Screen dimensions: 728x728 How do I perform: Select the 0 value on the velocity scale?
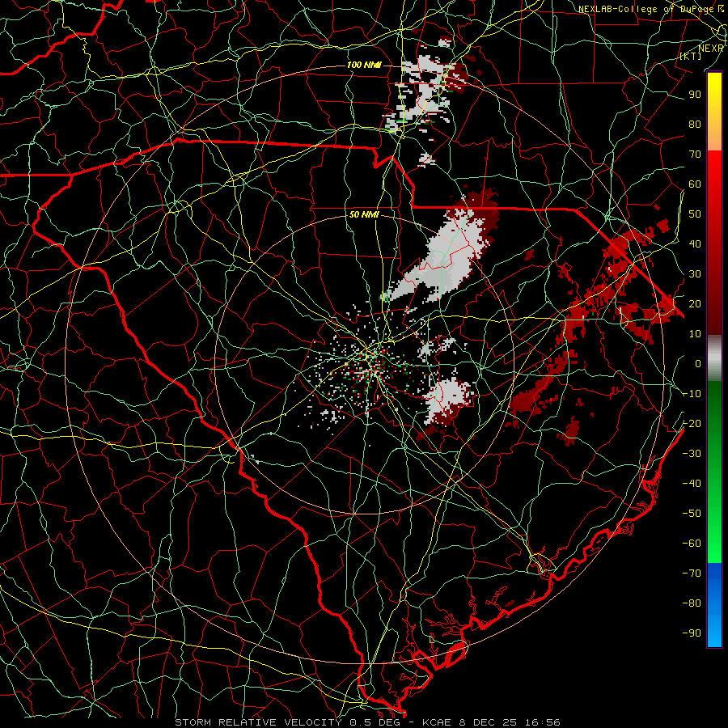[698, 363]
